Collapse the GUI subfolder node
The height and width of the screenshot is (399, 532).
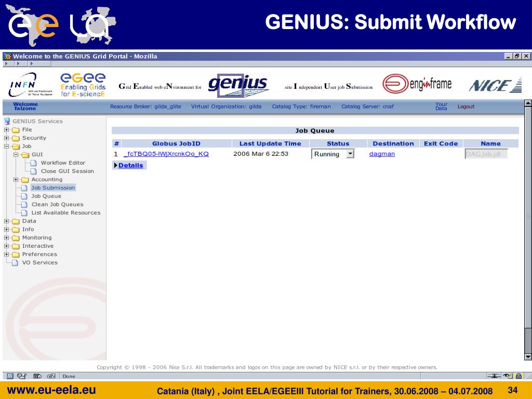[x=16, y=155]
